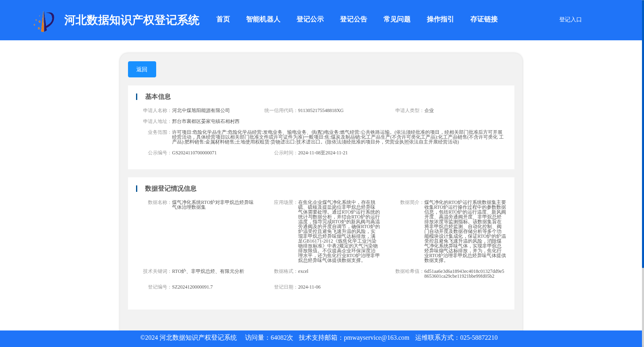Select credit code 9113052175548818XG
The image size is (644, 347).
click(x=321, y=110)
